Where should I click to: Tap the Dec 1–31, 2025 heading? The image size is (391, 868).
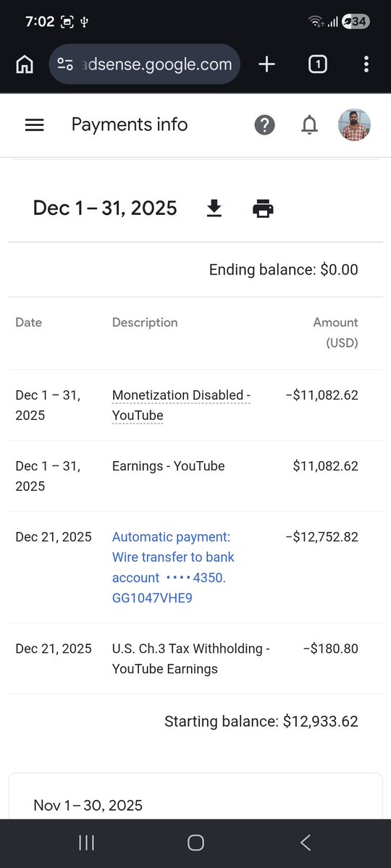pyautogui.click(x=105, y=208)
